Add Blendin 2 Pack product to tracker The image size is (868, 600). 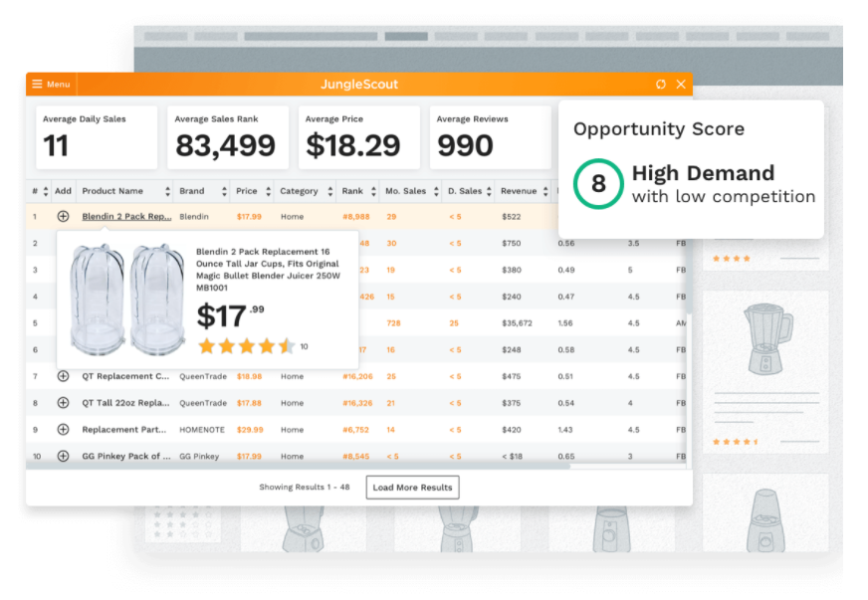(63, 217)
